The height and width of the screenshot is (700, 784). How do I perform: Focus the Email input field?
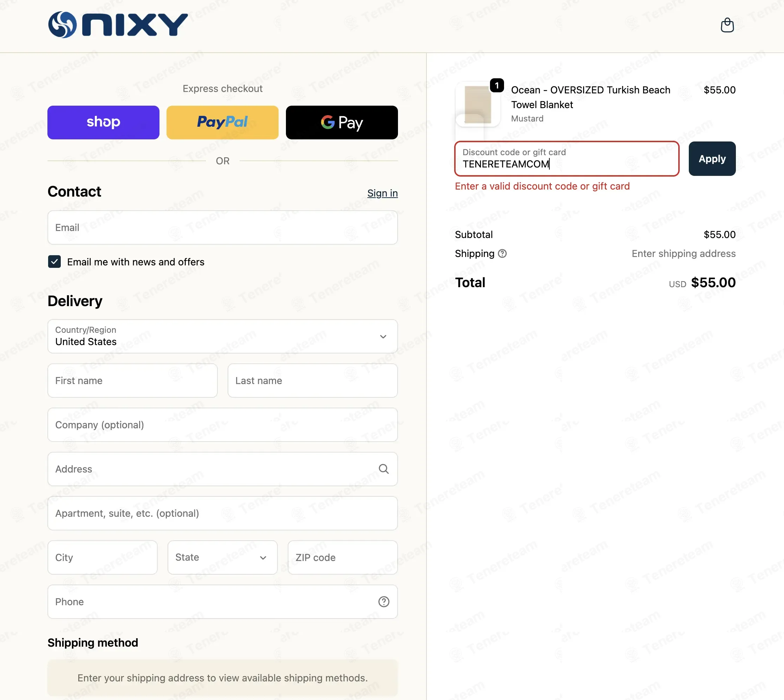pyautogui.click(x=222, y=227)
